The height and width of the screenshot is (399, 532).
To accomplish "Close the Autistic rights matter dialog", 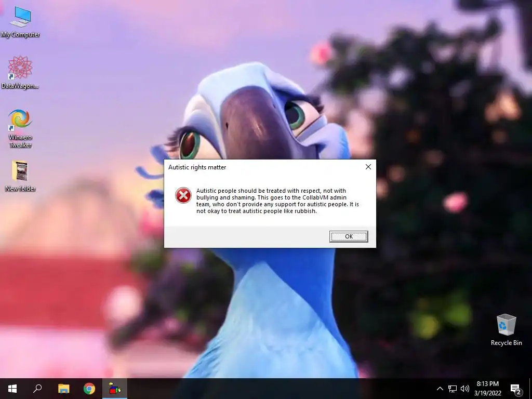I will (368, 167).
